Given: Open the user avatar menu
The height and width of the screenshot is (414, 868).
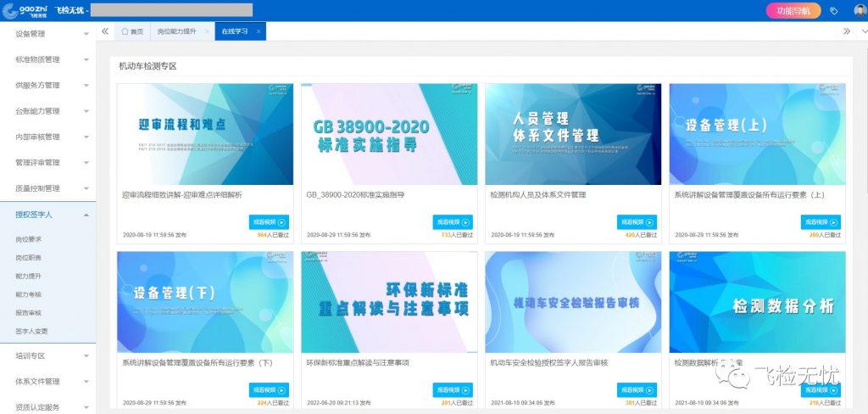Looking at the screenshot, I should (856, 11).
